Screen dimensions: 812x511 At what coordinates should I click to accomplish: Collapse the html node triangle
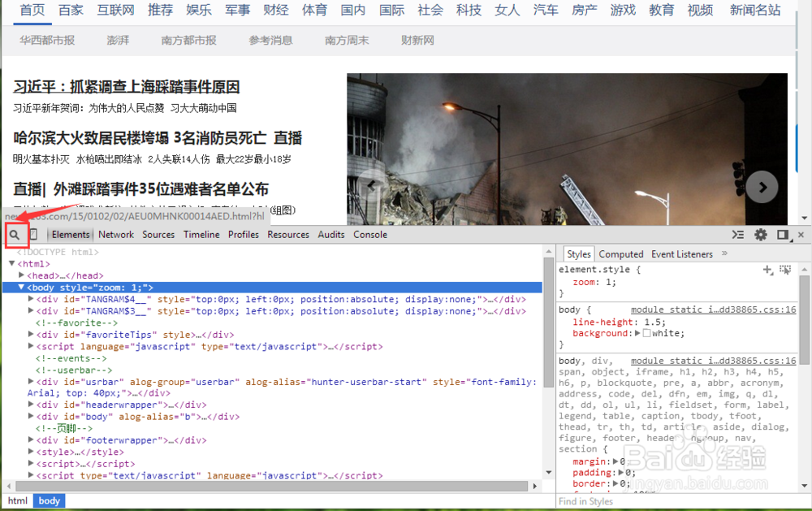[x=12, y=263]
